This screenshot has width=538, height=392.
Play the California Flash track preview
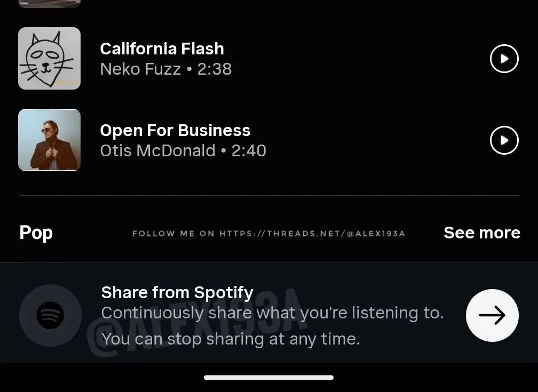point(504,58)
